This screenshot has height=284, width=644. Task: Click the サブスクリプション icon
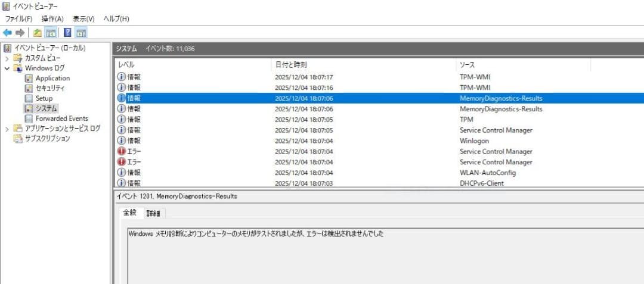pyautogui.click(x=18, y=139)
